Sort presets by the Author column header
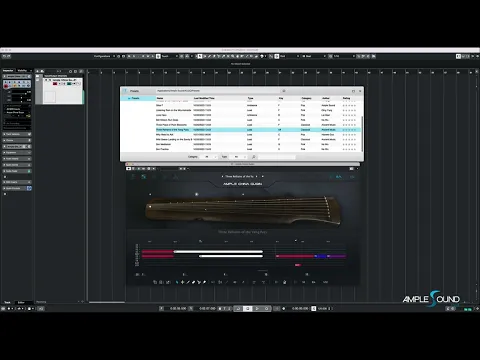This screenshot has height=360, width=480. [326, 98]
